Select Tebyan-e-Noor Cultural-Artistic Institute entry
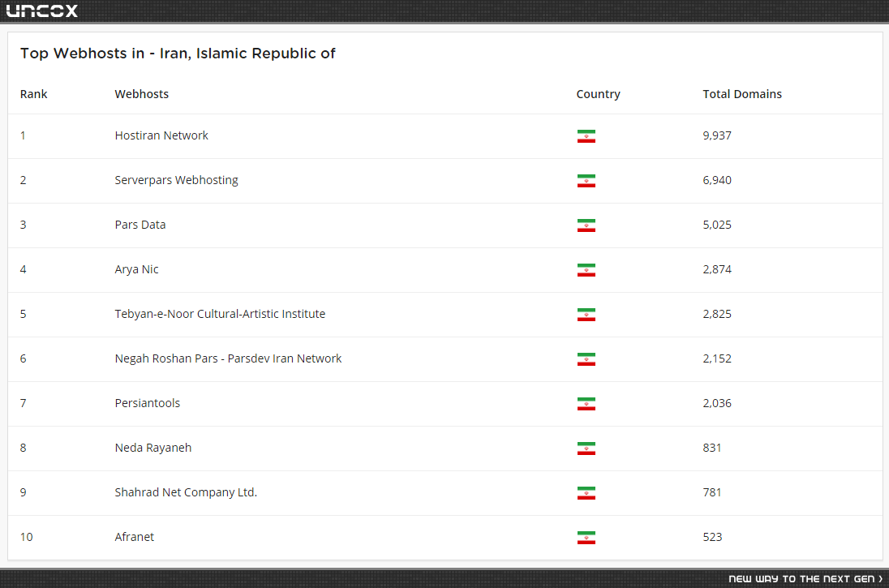Viewport: 889px width, 588px height. tap(220, 314)
